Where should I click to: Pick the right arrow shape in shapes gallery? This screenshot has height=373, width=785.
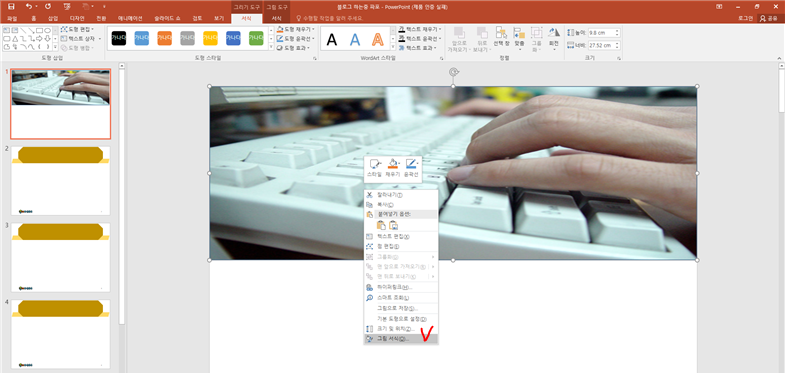(x=39, y=39)
